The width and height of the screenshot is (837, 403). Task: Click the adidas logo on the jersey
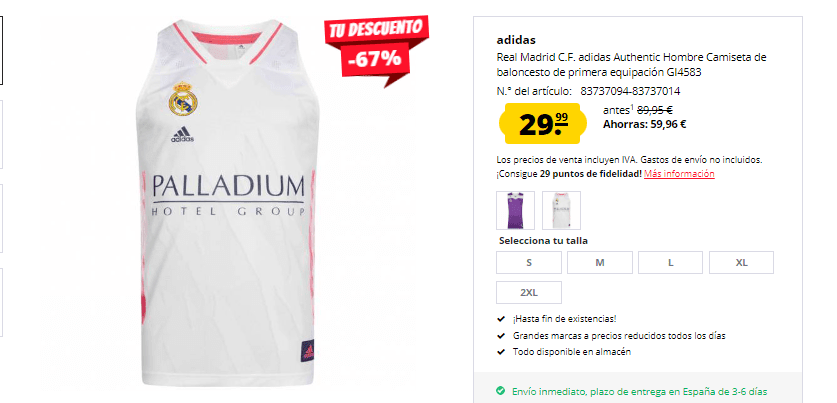[x=183, y=135]
